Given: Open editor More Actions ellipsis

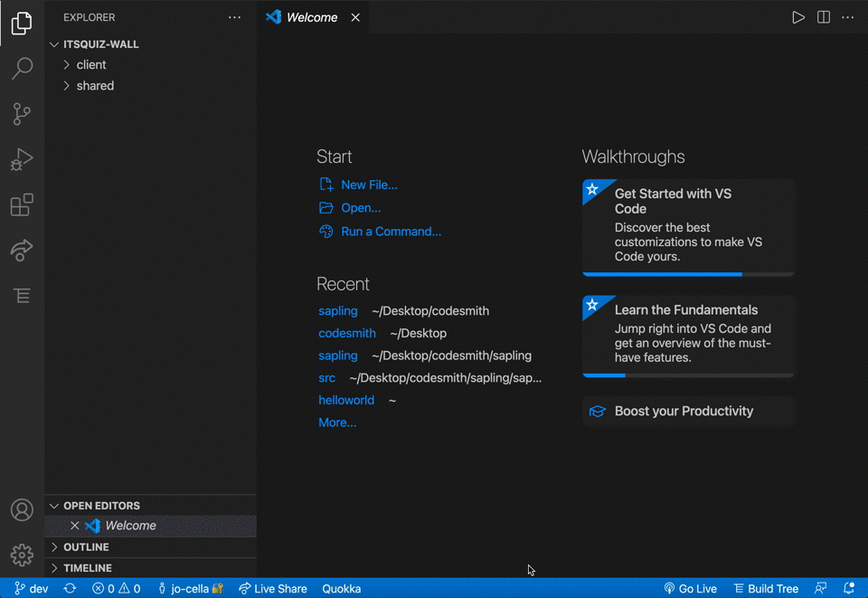Looking at the screenshot, I should [x=847, y=17].
